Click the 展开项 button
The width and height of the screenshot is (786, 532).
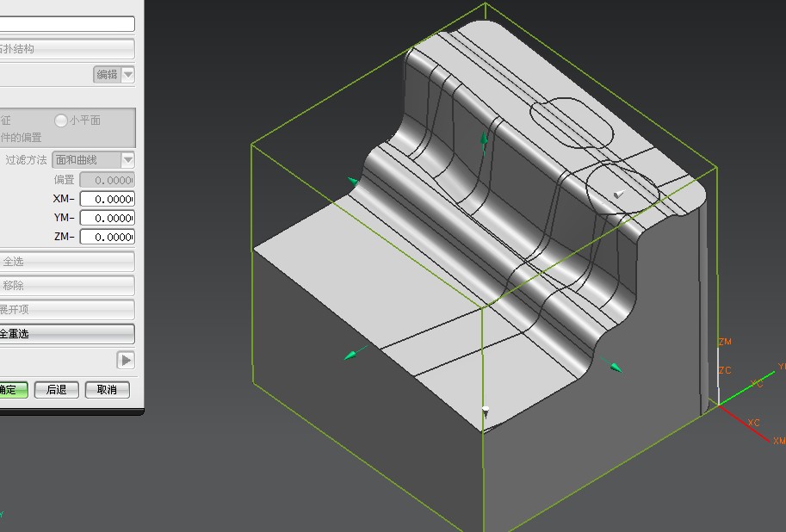point(66,309)
